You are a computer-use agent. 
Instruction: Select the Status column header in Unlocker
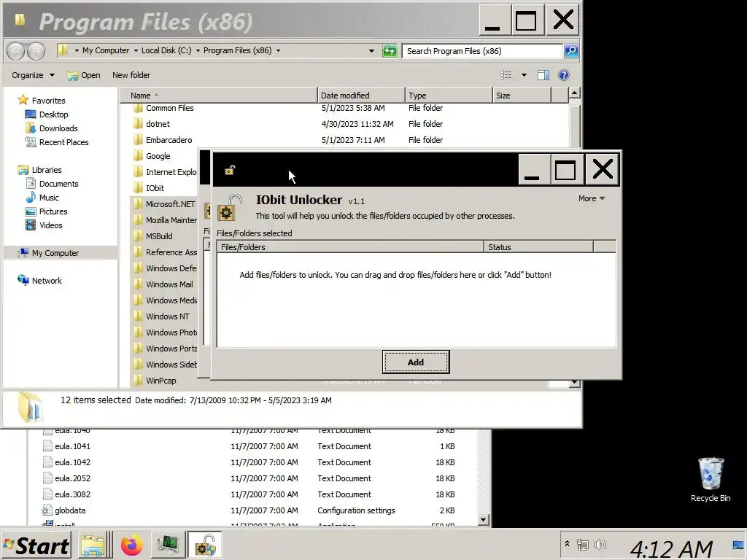538,246
